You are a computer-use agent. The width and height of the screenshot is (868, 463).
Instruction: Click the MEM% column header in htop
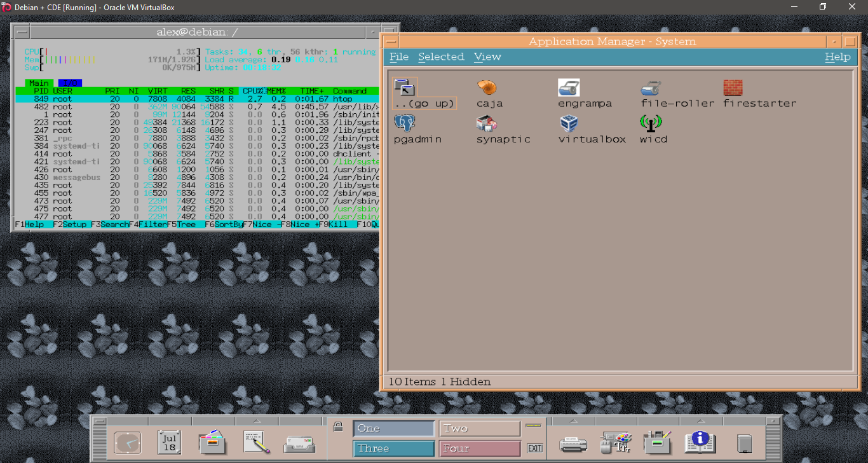(275, 91)
